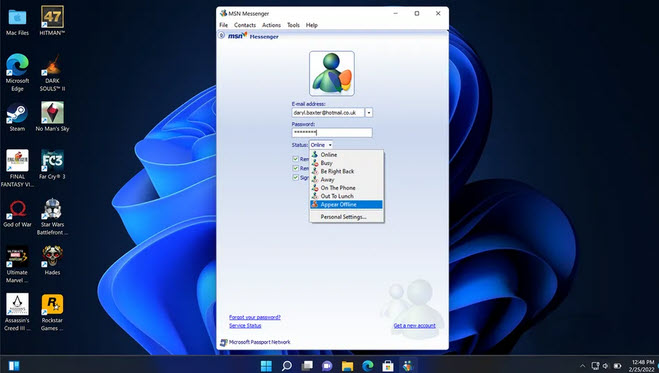Open the Service Status link

[245, 326]
